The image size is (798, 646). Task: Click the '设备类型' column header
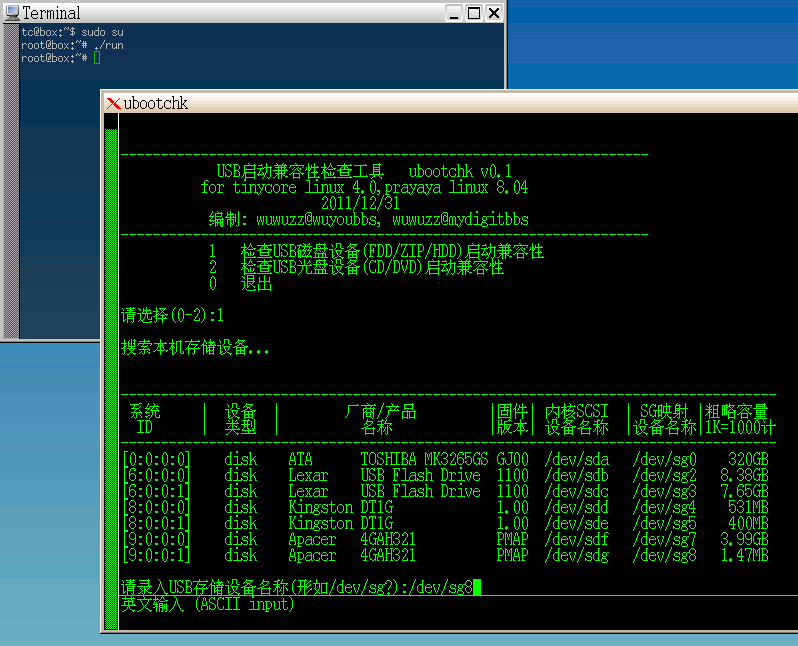(x=240, y=419)
